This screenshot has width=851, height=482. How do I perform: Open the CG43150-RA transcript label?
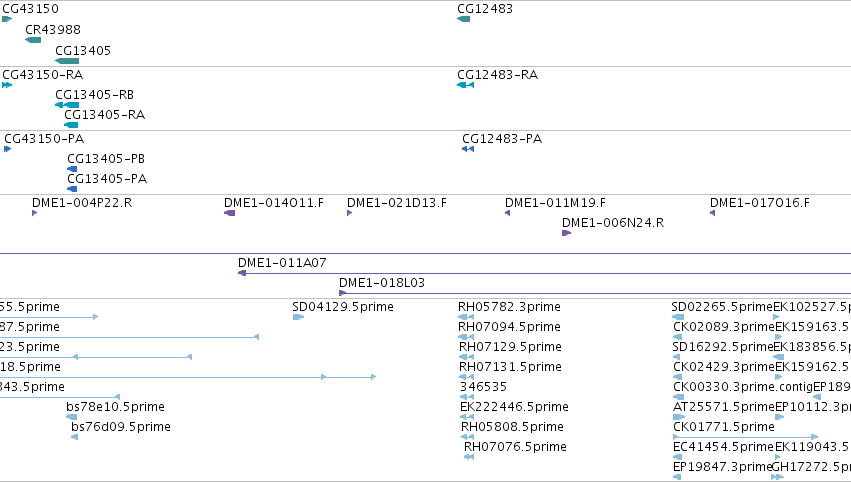tap(43, 74)
